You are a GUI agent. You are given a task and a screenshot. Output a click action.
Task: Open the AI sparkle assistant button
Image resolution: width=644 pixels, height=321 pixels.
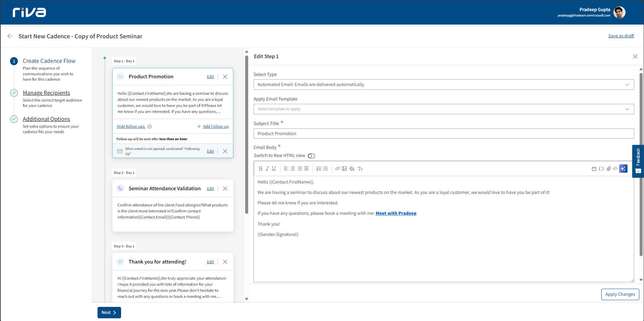pyautogui.click(x=623, y=169)
